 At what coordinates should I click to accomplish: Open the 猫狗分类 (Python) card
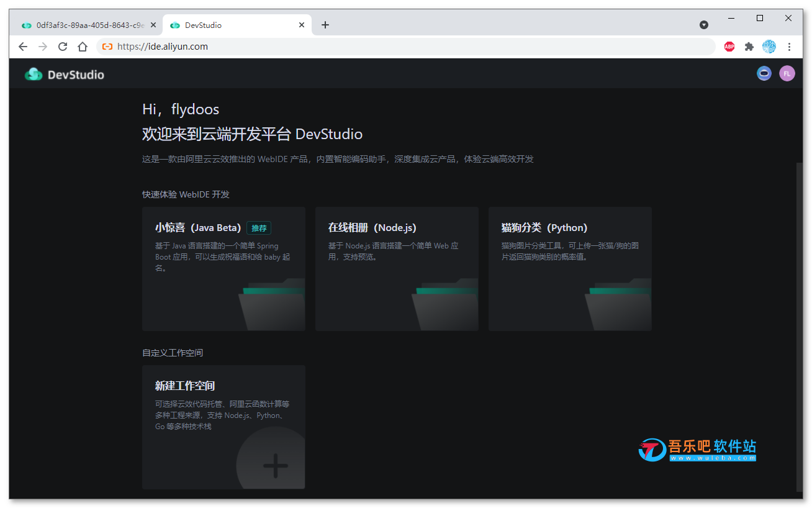(570, 269)
